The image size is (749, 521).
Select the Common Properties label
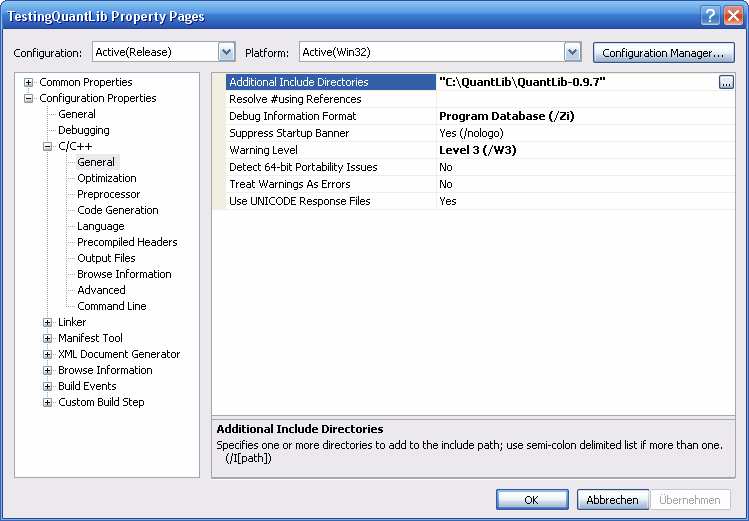pos(86,82)
